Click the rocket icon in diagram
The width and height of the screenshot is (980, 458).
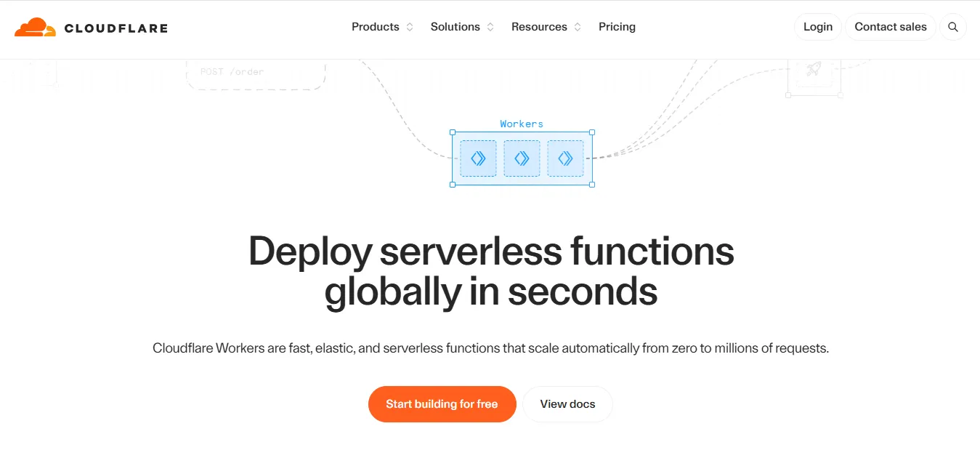coord(814,70)
